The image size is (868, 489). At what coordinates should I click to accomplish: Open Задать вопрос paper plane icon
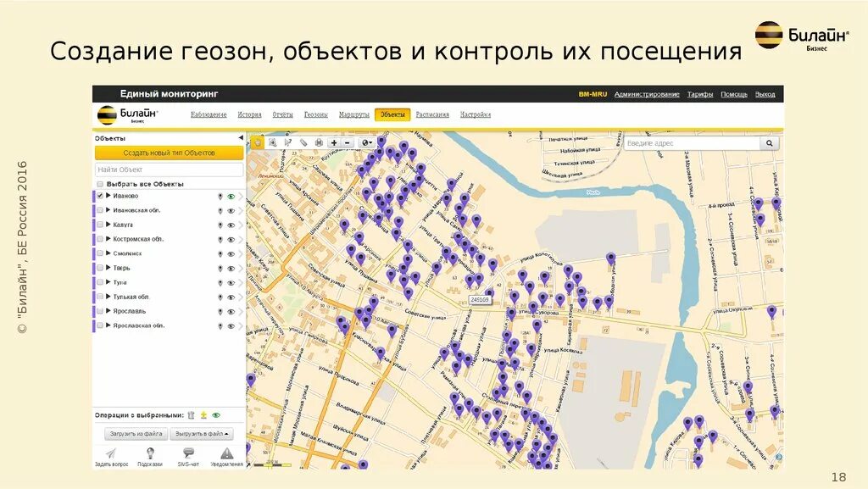(x=111, y=453)
